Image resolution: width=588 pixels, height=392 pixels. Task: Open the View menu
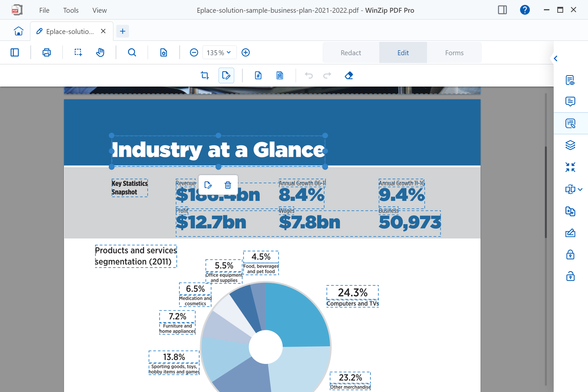[100, 10]
